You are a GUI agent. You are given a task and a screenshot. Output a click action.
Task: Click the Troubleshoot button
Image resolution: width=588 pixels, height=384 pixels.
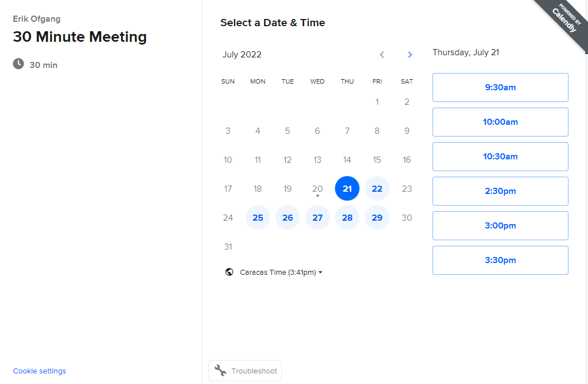(x=245, y=370)
